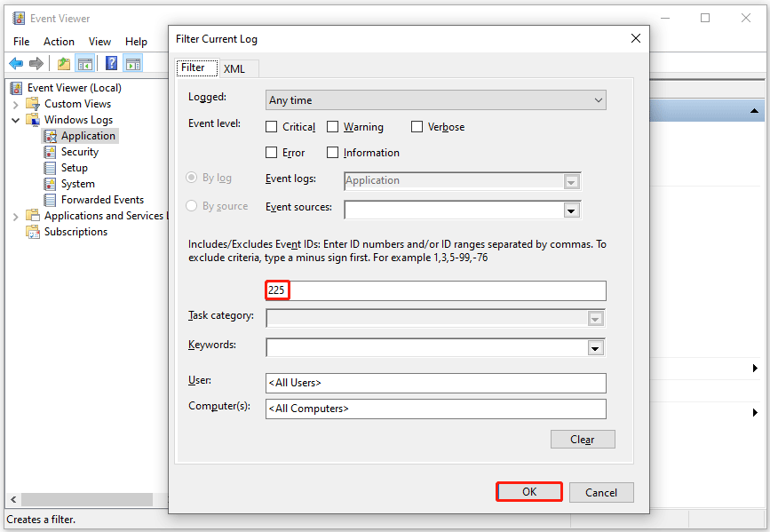Viewport: 770px width, 532px height.
Task: Toggle the Show/Hide Console Tree icon
Action: 85,63
